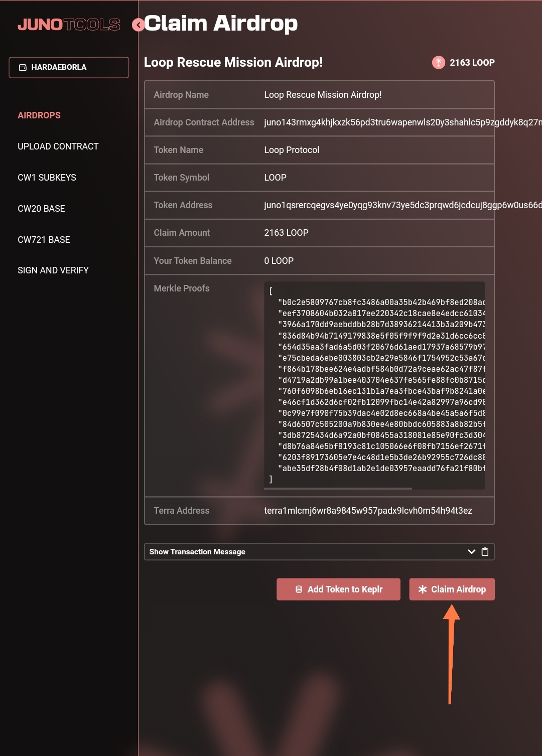Image resolution: width=542 pixels, height=756 pixels.
Task: Select the CW721 Base menu item
Action: coord(44,240)
